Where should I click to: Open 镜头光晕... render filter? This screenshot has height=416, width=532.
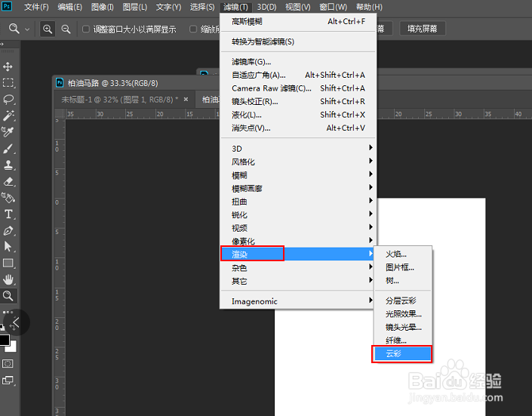(x=403, y=327)
